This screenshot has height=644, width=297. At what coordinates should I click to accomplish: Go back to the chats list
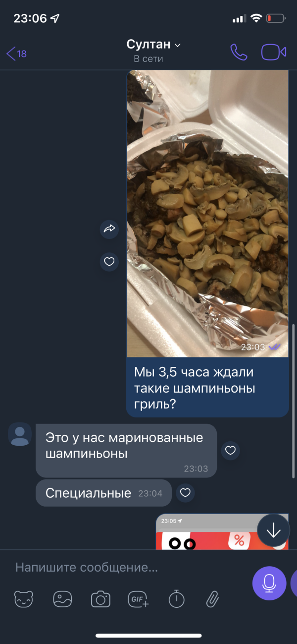[16, 54]
